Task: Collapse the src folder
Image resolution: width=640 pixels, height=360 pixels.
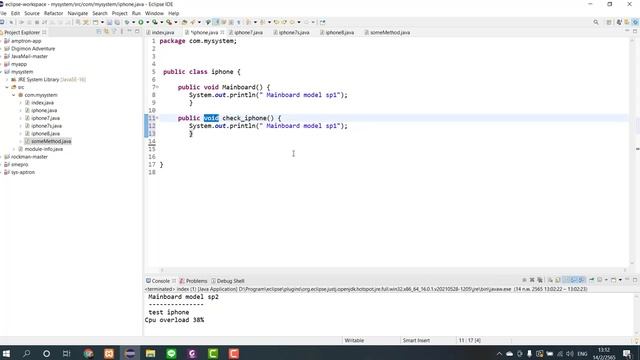Action: point(7,87)
